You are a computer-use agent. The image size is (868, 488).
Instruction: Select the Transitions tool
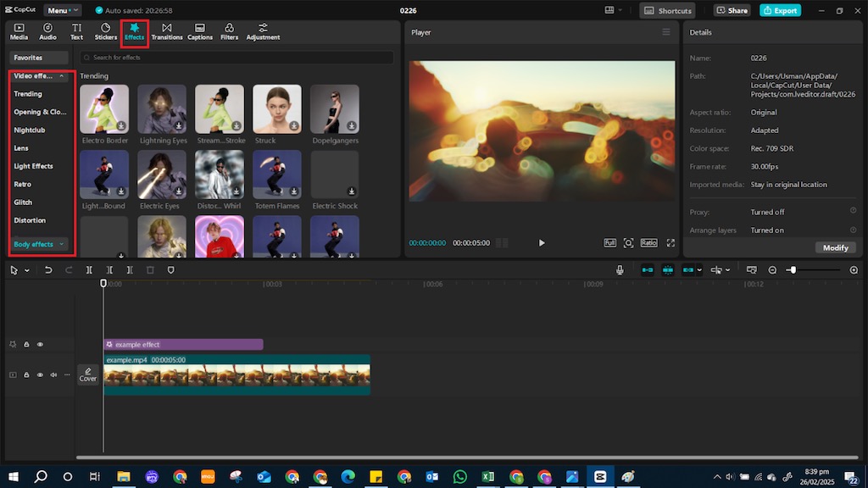click(x=167, y=31)
